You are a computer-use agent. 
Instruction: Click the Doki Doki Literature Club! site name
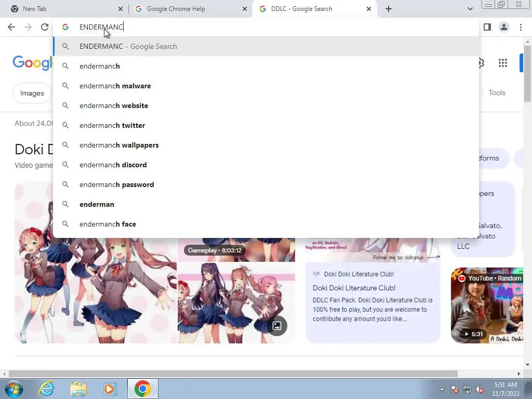click(358, 274)
